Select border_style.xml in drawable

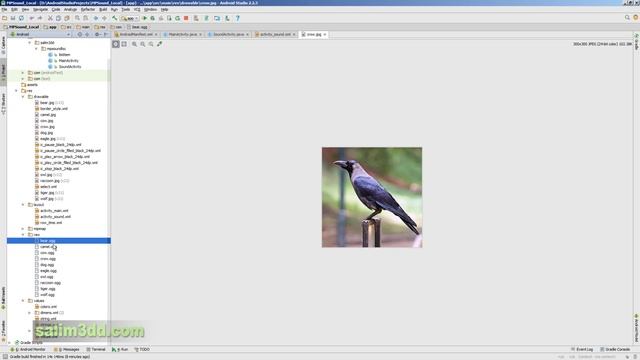(x=54, y=109)
